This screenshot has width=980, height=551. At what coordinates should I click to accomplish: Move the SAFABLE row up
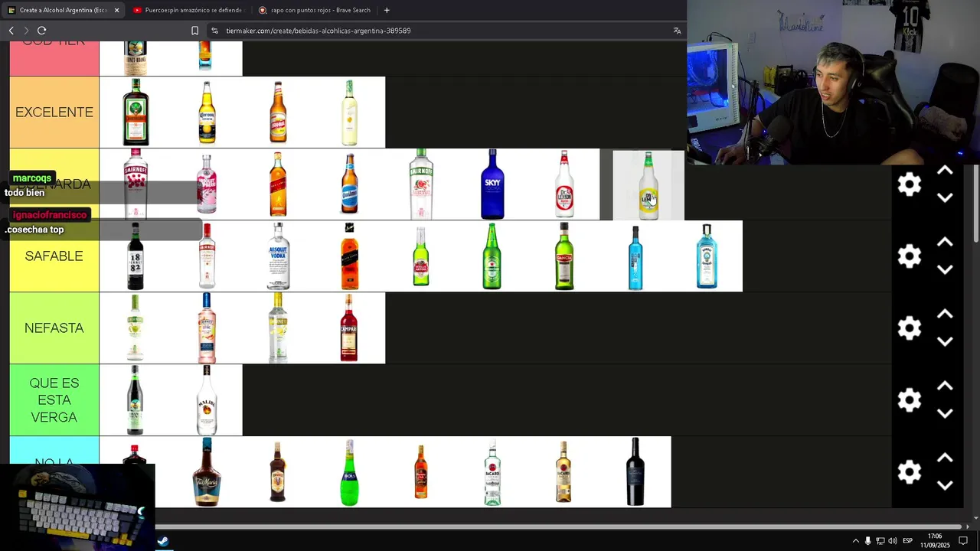(945, 243)
